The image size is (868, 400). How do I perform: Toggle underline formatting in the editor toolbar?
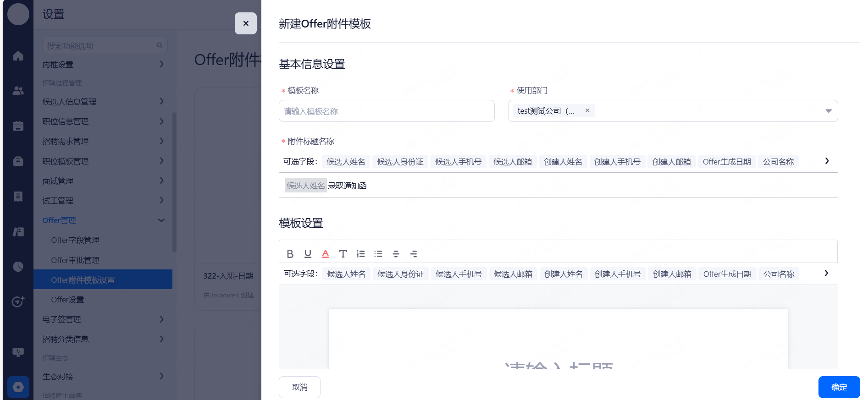308,254
